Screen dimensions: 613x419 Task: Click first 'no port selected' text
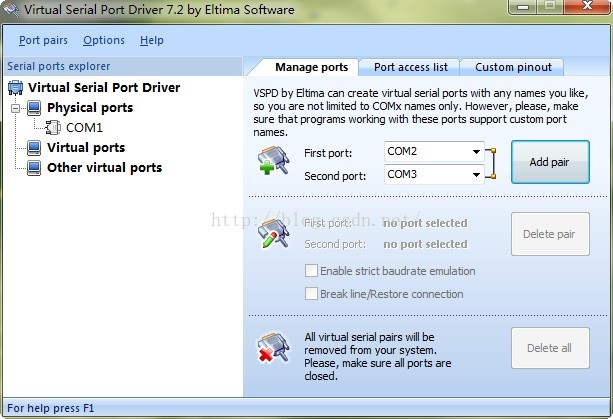pyautogui.click(x=425, y=223)
